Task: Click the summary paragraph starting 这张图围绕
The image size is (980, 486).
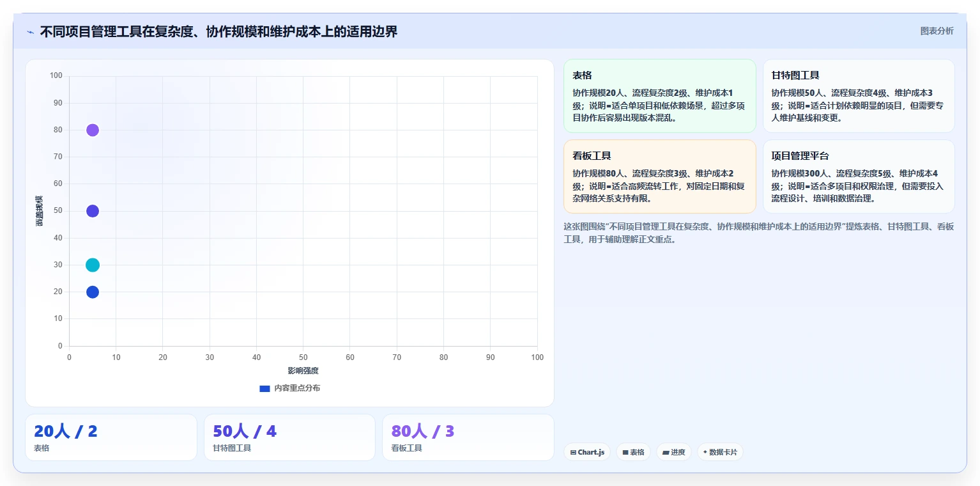Action: pos(758,233)
